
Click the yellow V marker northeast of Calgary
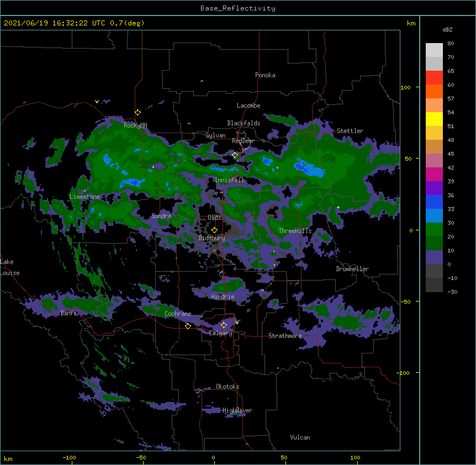[237, 323]
